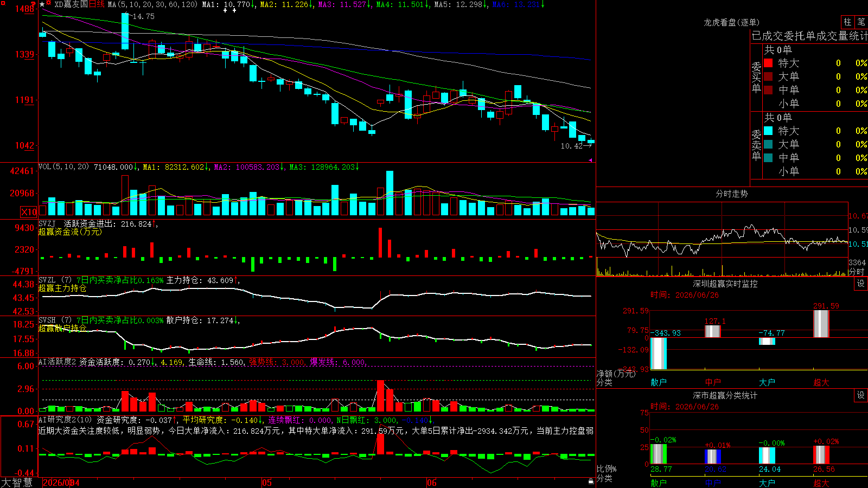Click the green 散户 bar showing 28.77
This screenshot has height=488, width=868.
[x=659, y=454]
